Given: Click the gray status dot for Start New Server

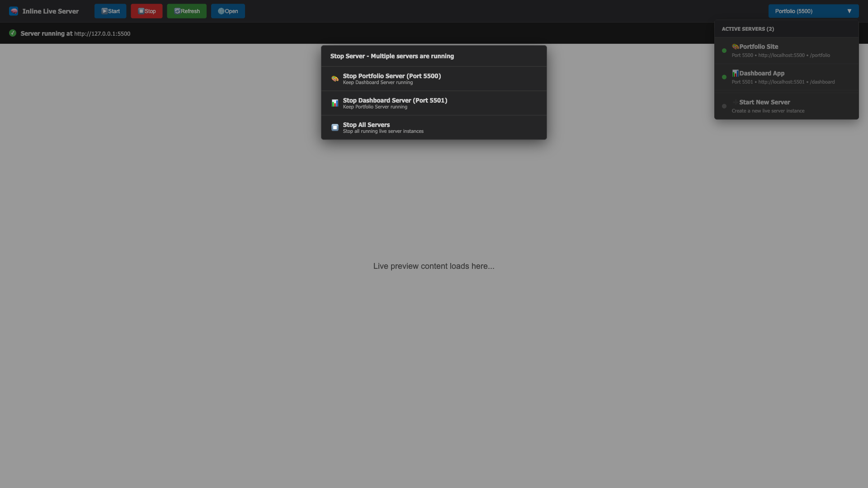Looking at the screenshot, I should pos(724,106).
